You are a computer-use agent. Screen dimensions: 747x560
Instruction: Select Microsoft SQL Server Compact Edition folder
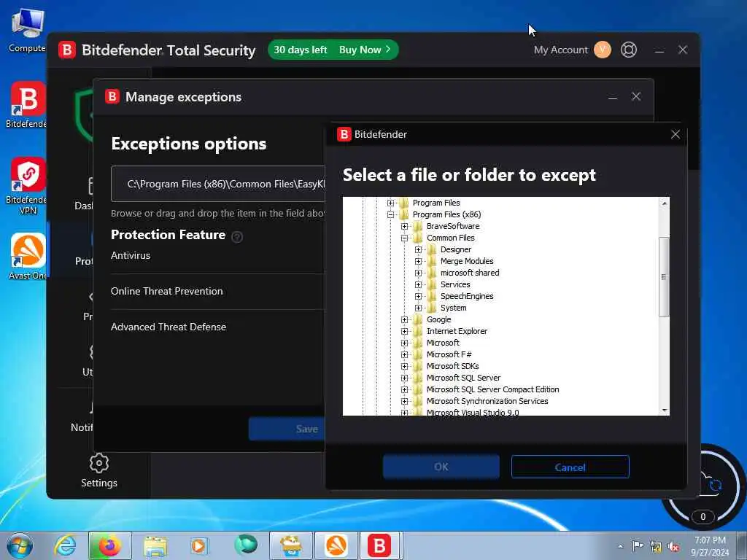point(492,389)
